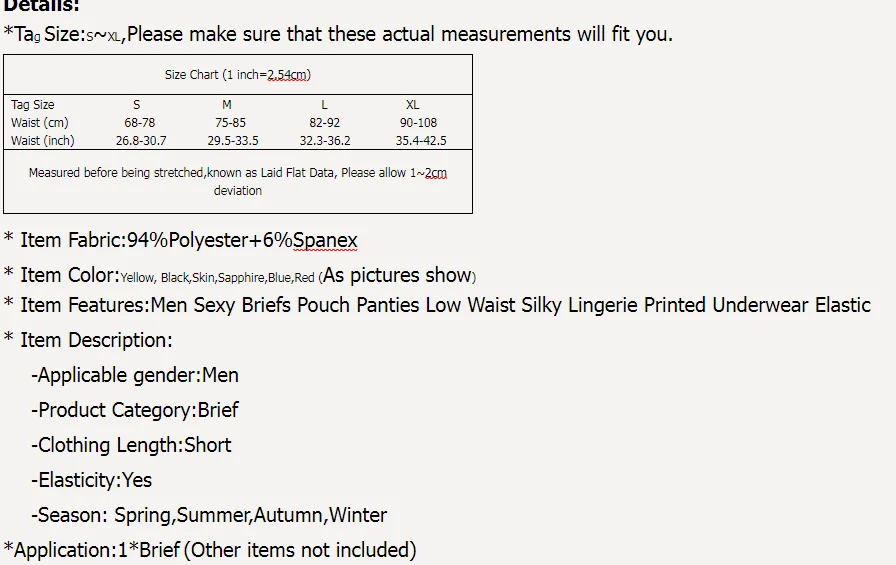Click the 32.3-36.2 inch measurement cell

(326, 141)
